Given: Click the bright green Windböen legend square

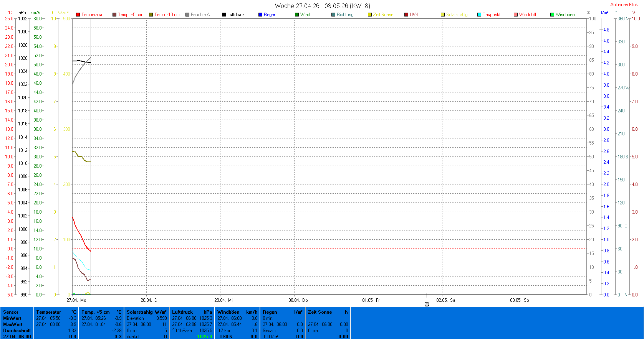Looking at the screenshot, I should [x=552, y=15].
